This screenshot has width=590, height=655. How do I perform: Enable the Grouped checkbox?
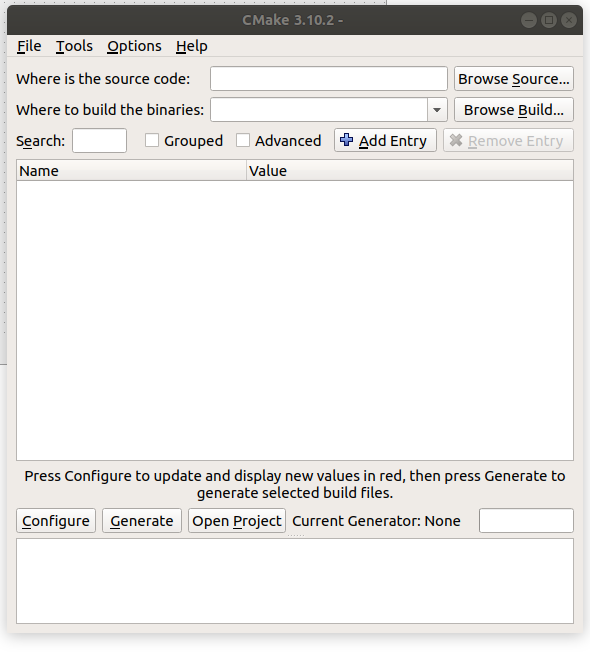tap(152, 140)
